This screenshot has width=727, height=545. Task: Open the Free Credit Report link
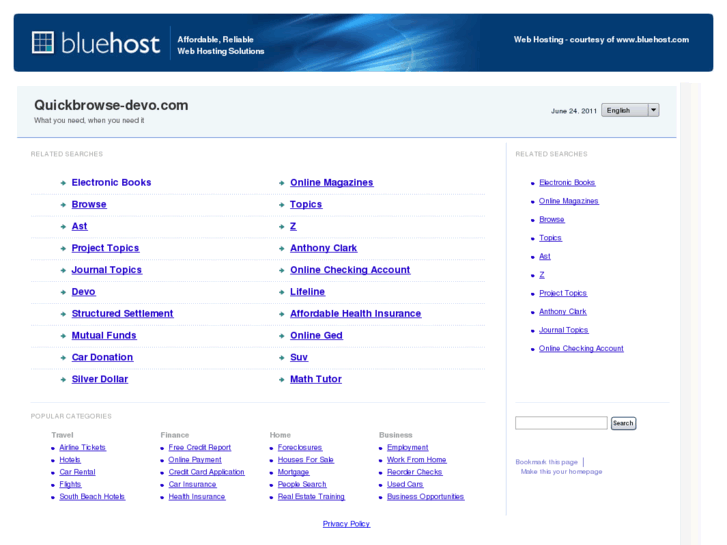pyautogui.click(x=200, y=448)
